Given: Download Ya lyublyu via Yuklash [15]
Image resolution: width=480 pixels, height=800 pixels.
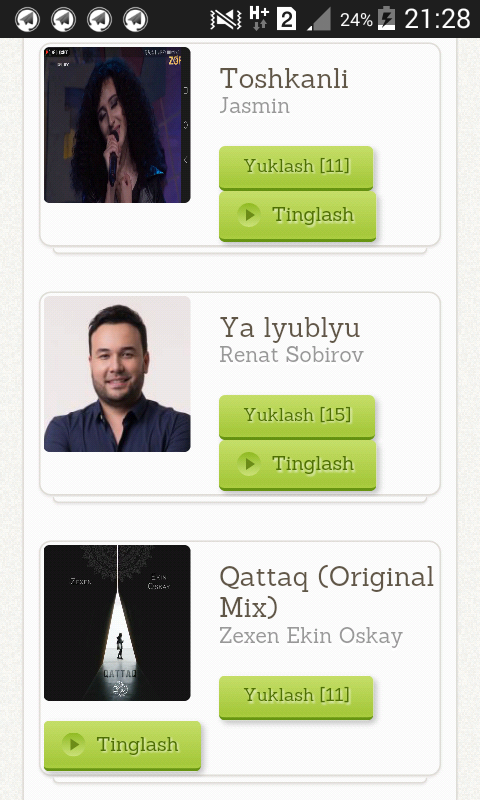Looking at the screenshot, I should (x=297, y=416).
